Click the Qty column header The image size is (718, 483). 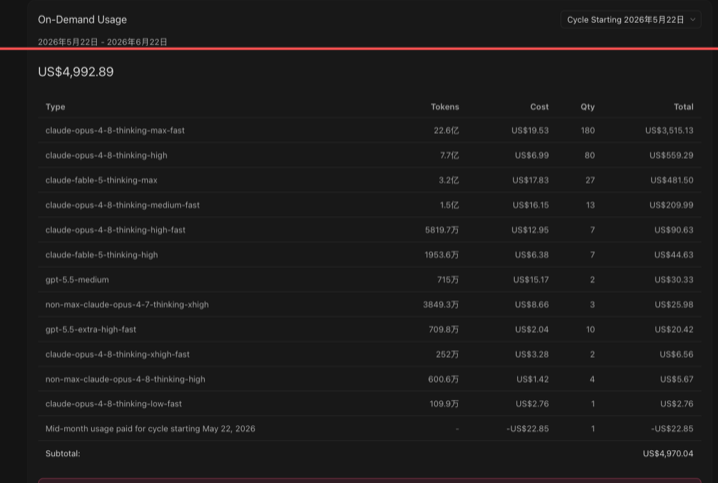point(587,107)
